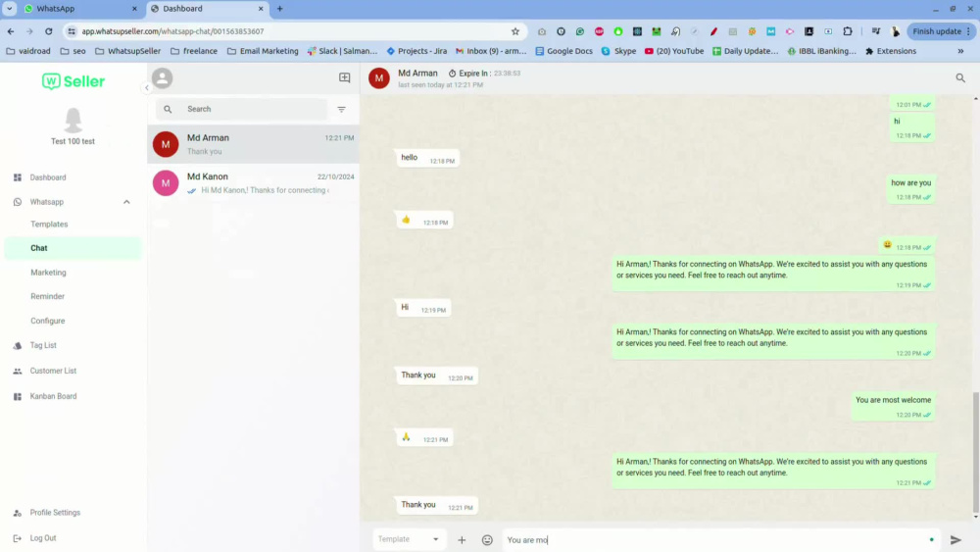Click Log Out
This screenshot has width=980, height=552.
coord(42,538)
